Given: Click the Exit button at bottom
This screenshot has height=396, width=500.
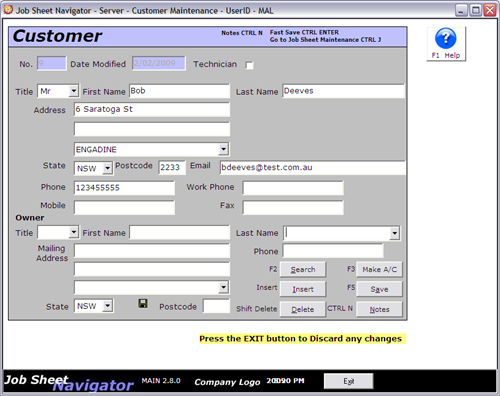Looking at the screenshot, I should coord(348,381).
